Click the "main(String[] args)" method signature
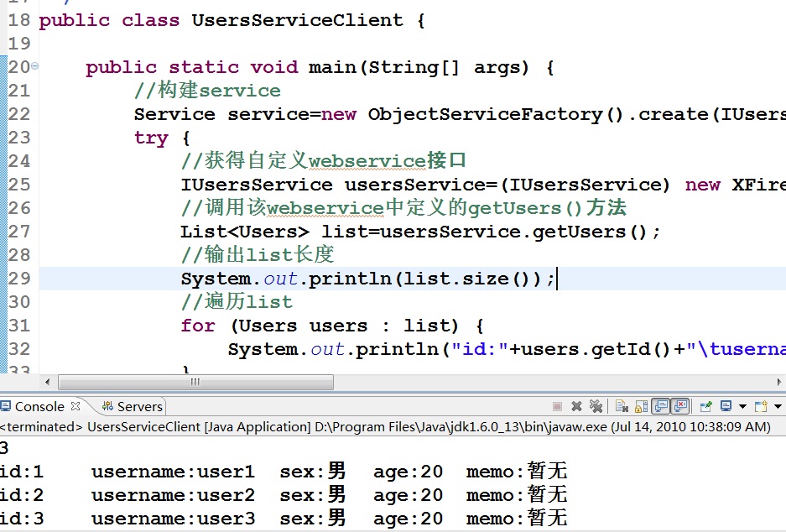 (419, 68)
